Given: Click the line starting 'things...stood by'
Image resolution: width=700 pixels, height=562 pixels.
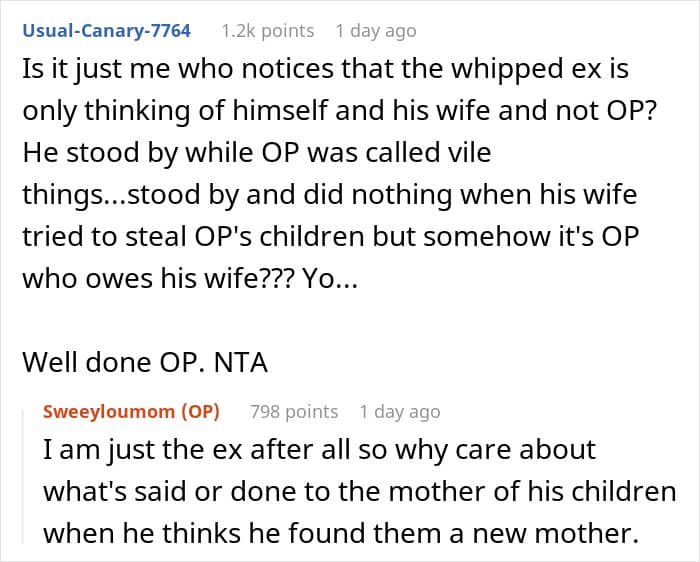Looking at the screenshot, I should (329, 195).
